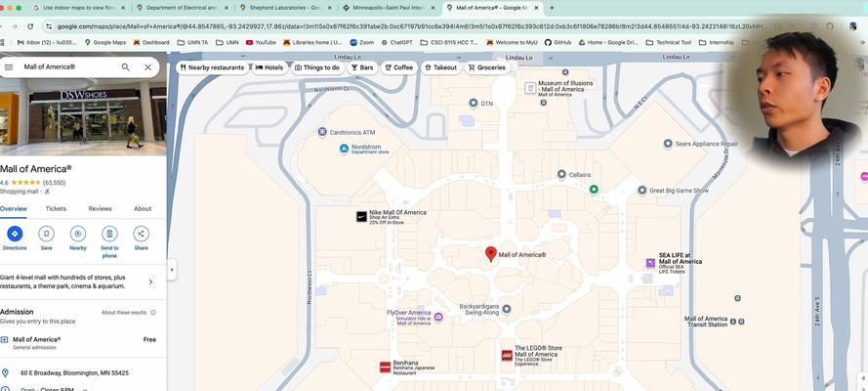Click the SEA LIFE aquarium marker
Image resolution: width=868 pixels, height=391 pixels.
650,263
